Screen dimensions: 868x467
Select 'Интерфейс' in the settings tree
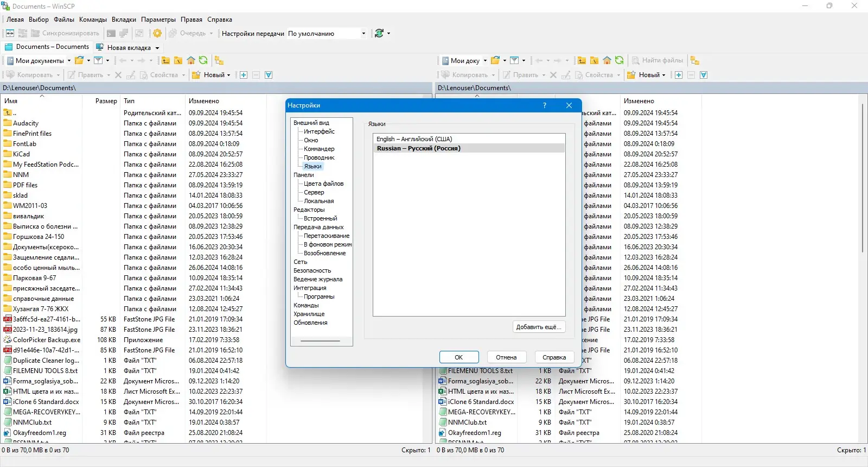tap(319, 131)
